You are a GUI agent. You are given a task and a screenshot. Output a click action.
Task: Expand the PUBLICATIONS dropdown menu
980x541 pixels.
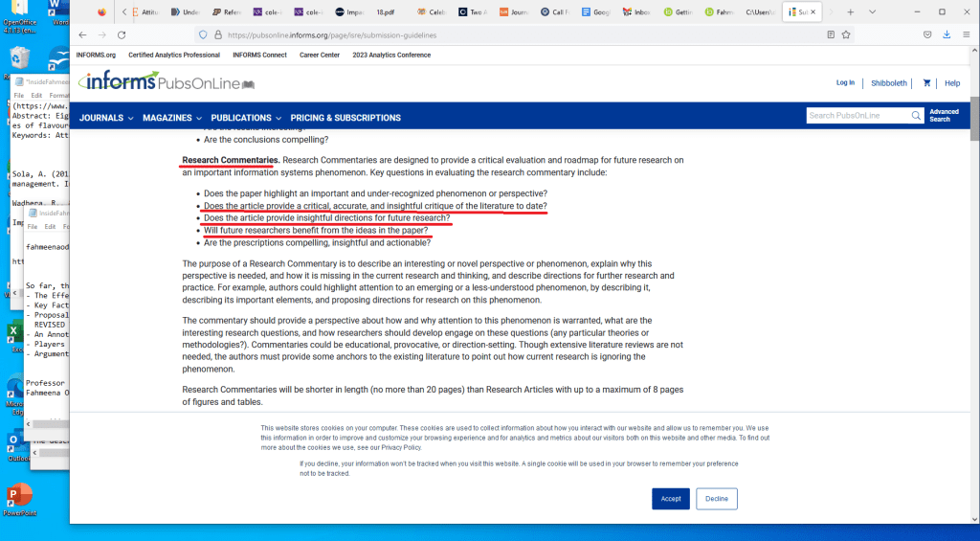246,118
